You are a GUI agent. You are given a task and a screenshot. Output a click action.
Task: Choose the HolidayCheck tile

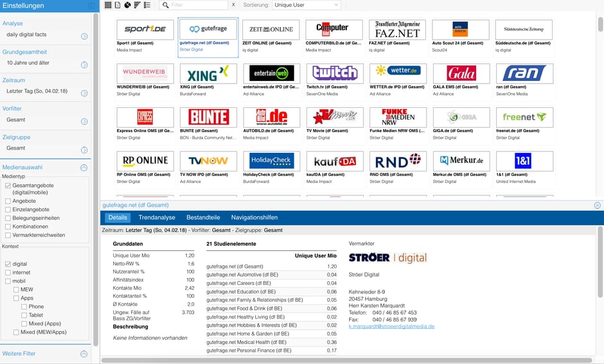click(x=271, y=168)
